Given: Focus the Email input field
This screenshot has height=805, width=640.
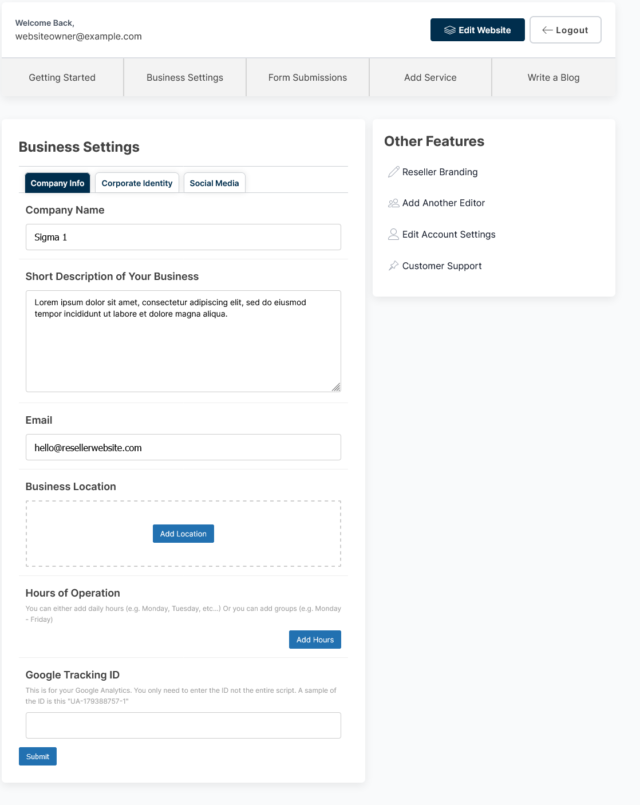Looking at the screenshot, I should (x=183, y=448).
